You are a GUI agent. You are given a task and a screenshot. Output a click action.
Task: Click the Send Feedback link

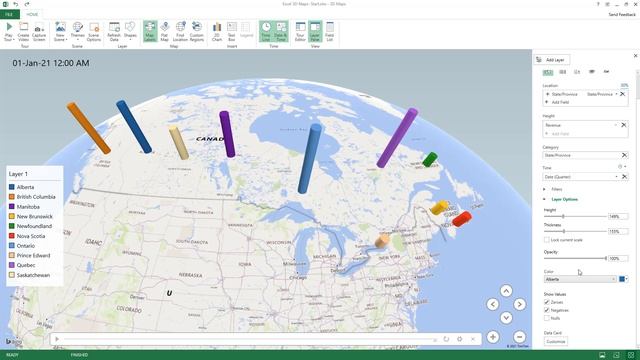(622, 15)
